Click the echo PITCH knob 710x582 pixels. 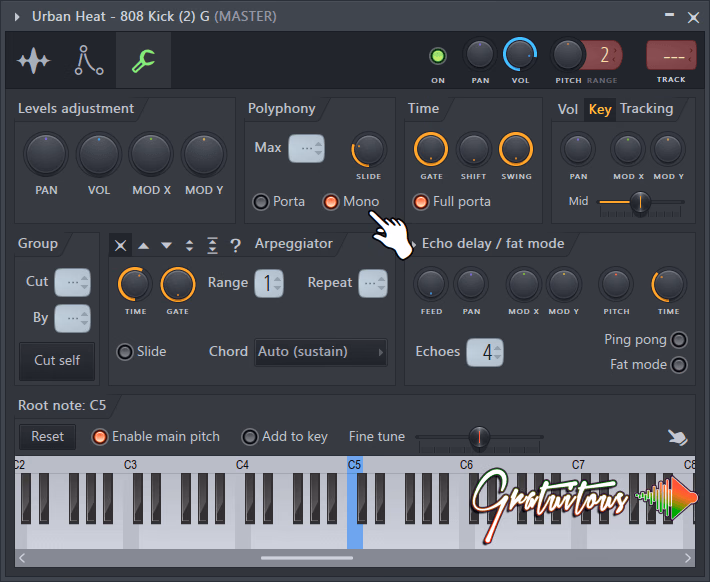tap(616, 284)
